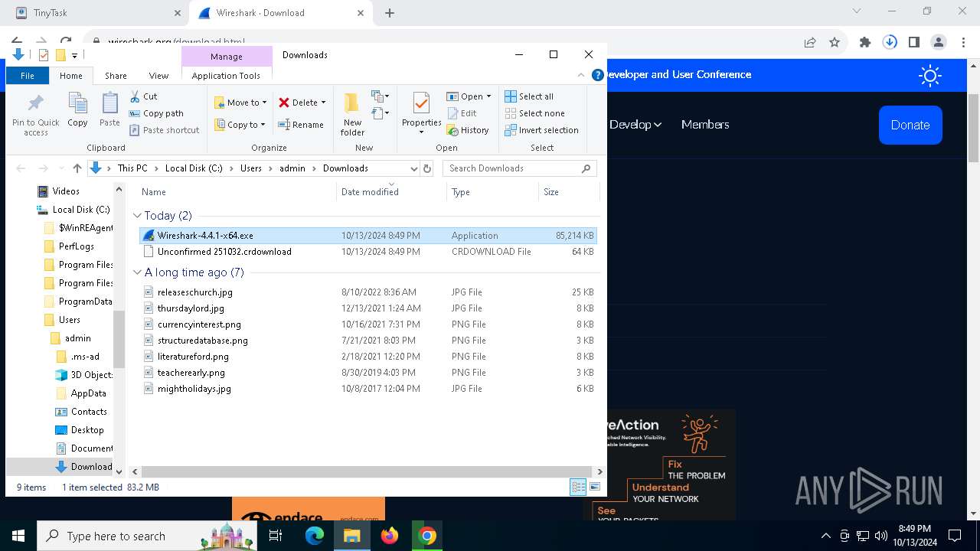This screenshot has width=980, height=551.
Task: Click the New folder icon
Action: 352,104
